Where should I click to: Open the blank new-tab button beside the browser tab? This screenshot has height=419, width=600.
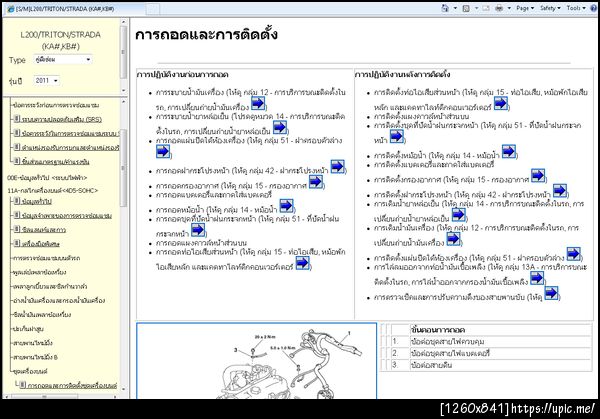click(152, 9)
